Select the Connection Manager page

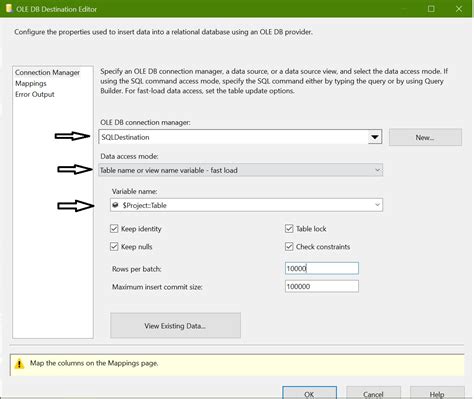[47, 72]
